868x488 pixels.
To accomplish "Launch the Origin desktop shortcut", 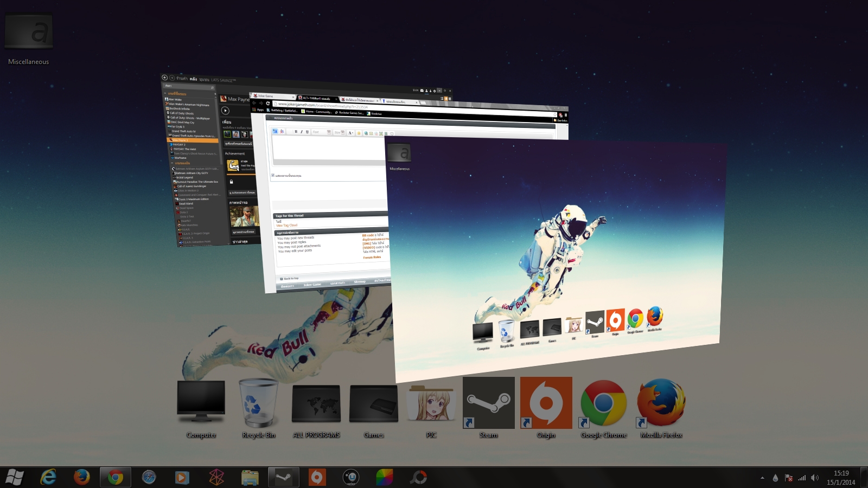I will (x=546, y=408).
